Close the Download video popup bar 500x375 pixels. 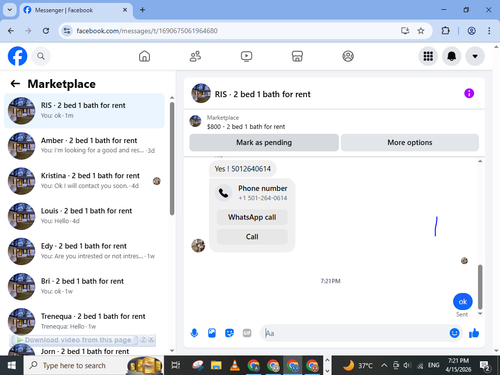tap(151, 339)
